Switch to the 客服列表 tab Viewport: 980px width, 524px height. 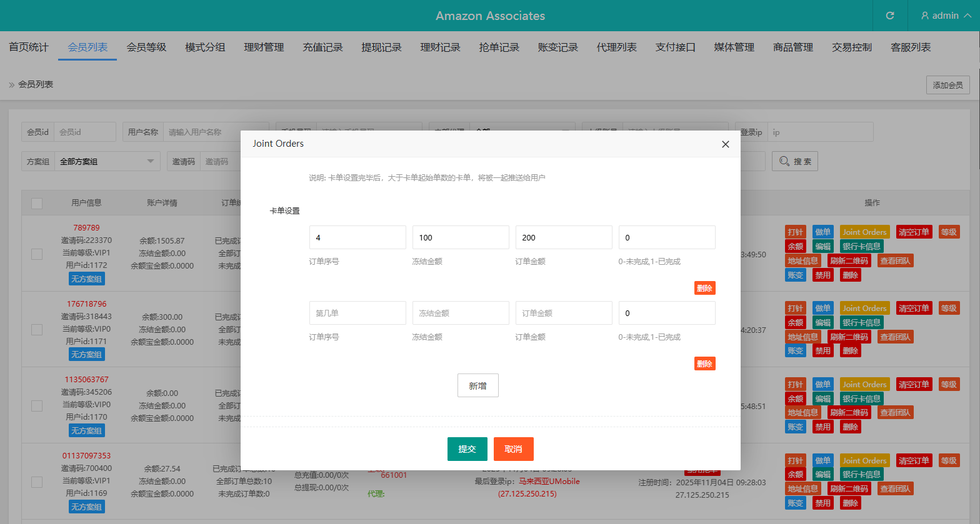point(910,47)
